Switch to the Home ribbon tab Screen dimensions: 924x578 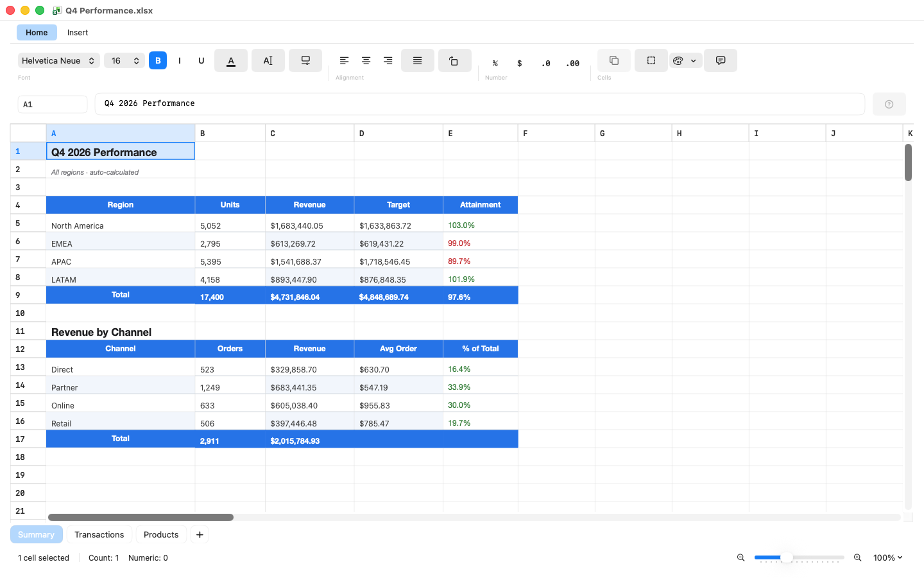click(x=37, y=32)
